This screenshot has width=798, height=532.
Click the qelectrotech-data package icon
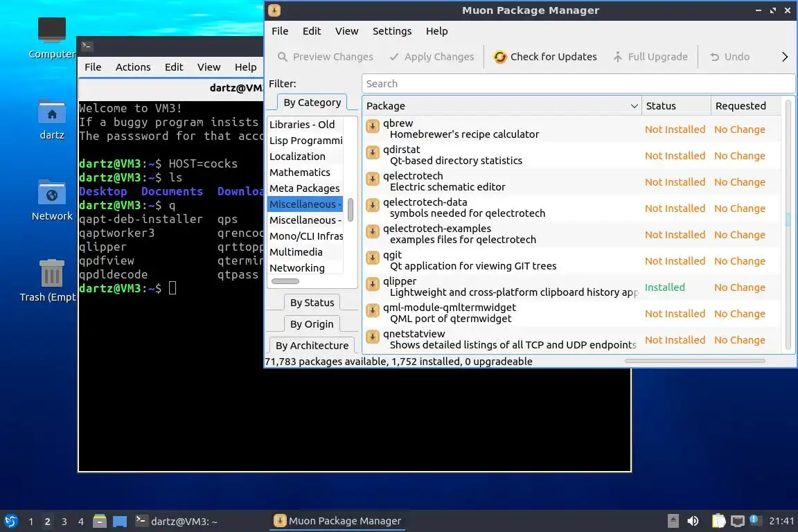(x=373, y=205)
